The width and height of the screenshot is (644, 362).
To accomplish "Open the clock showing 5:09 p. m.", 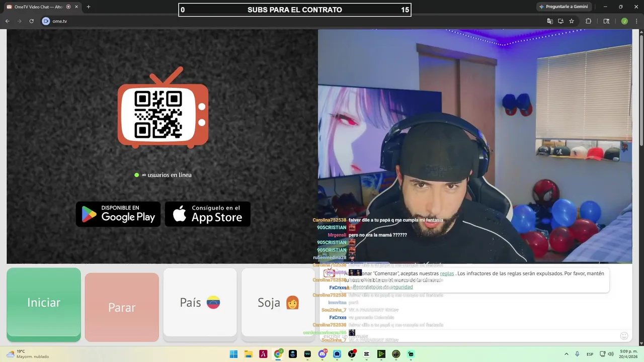I will [x=628, y=354].
